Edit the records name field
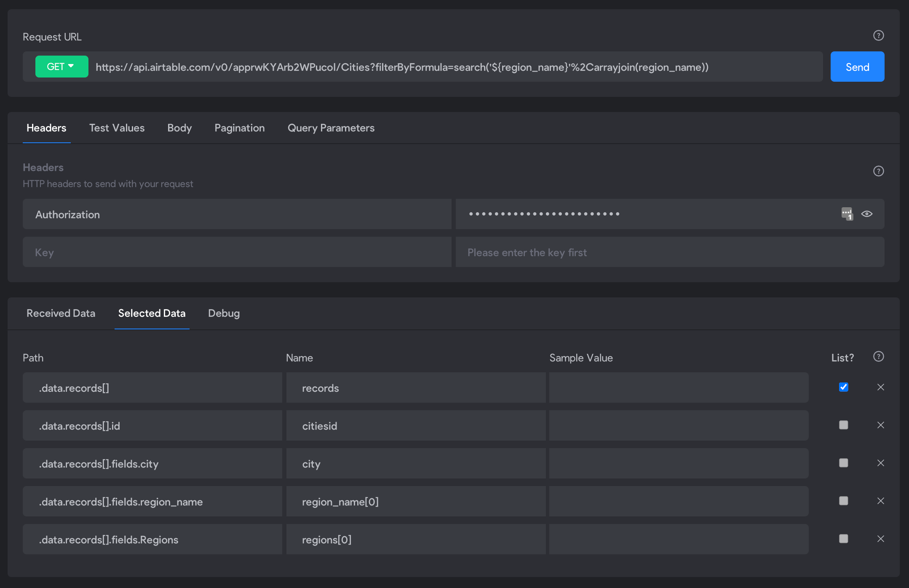909x588 pixels. coord(416,388)
